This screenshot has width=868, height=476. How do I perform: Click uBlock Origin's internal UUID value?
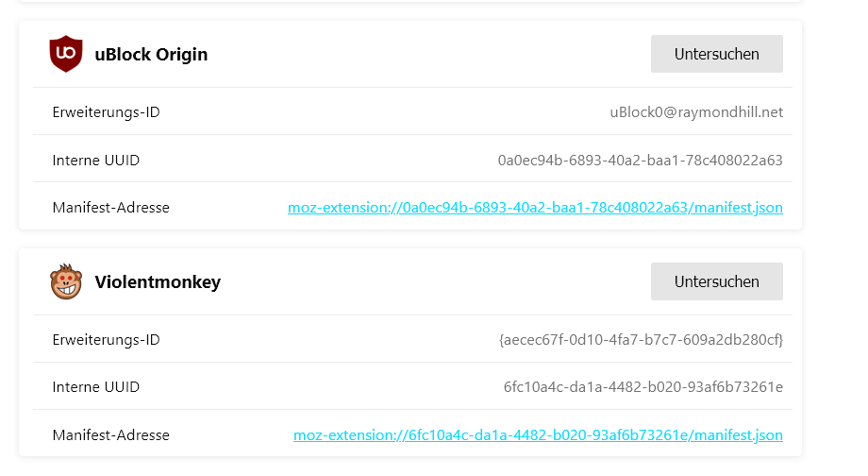tap(640, 161)
